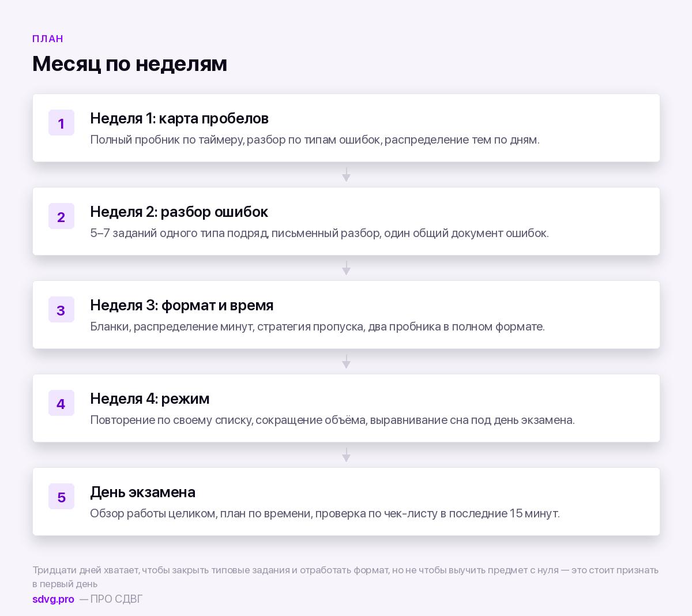Click description '5–7 заданий одного типа подряд…'
Screen dimensions: 692x616
pos(319,233)
